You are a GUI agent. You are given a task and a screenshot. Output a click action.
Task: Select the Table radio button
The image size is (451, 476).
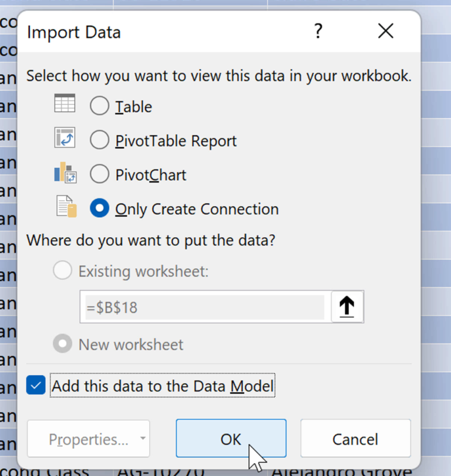click(x=100, y=106)
